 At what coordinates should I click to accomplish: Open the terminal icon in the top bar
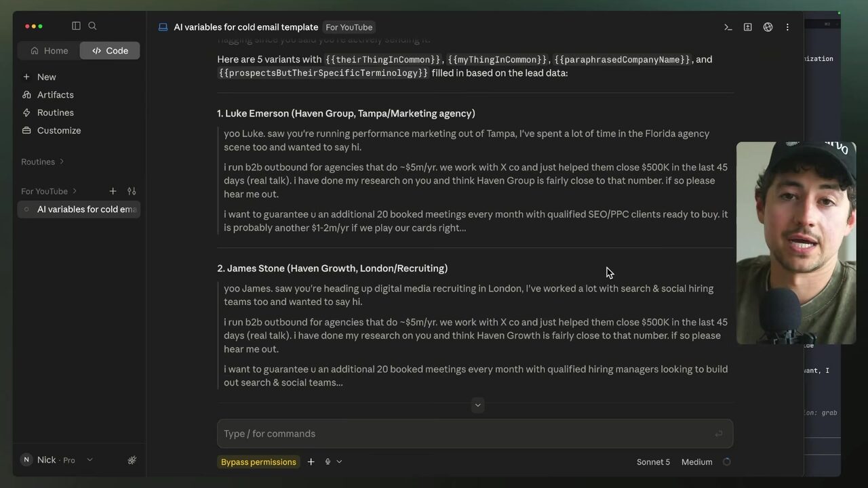728,27
